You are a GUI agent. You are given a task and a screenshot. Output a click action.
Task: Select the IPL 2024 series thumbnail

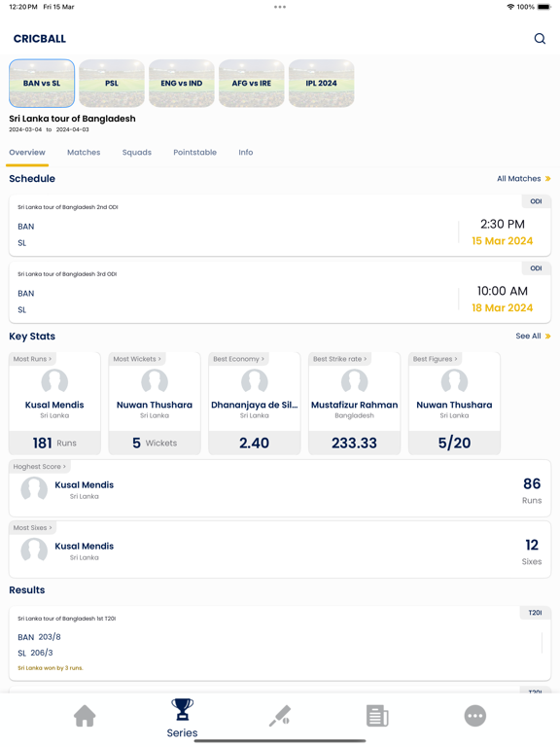[x=322, y=84]
